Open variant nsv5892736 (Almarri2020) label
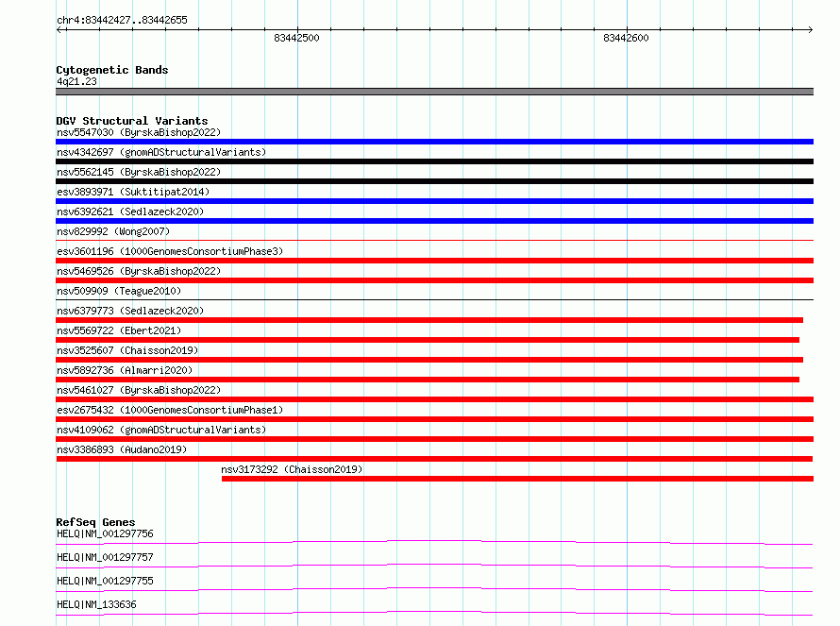 pyautogui.click(x=125, y=370)
